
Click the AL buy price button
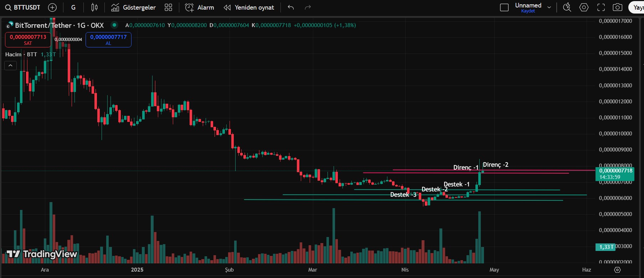108,40
